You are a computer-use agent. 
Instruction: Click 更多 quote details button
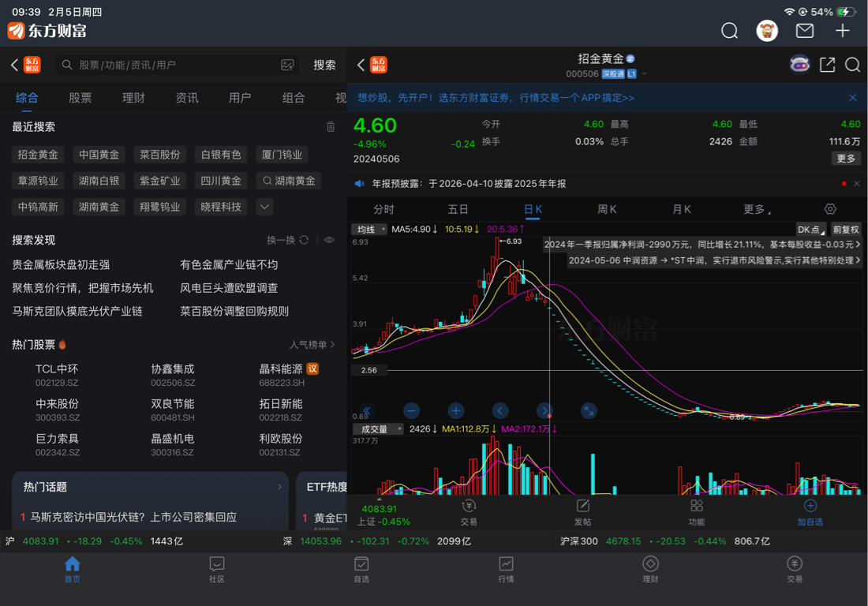coord(846,159)
